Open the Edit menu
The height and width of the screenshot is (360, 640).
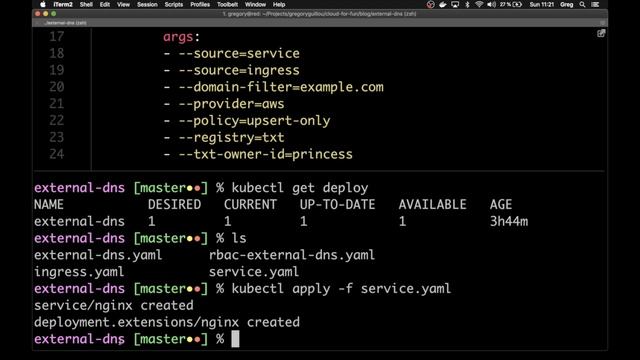[105, 4]
